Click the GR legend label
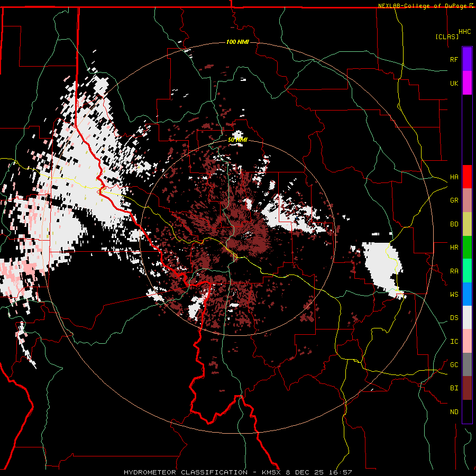This screenshot has width=476, height=476. [x=454, y=200]
